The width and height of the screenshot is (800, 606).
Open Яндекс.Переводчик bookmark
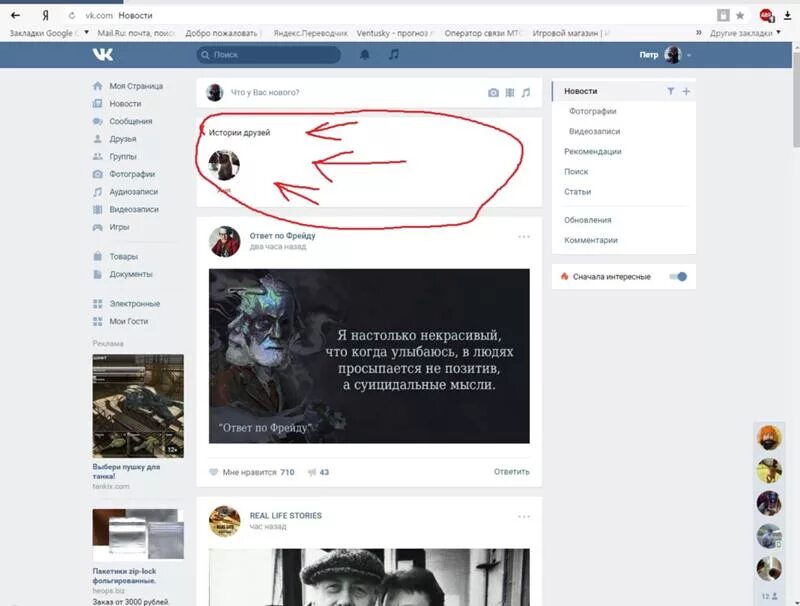pos(310,33)
